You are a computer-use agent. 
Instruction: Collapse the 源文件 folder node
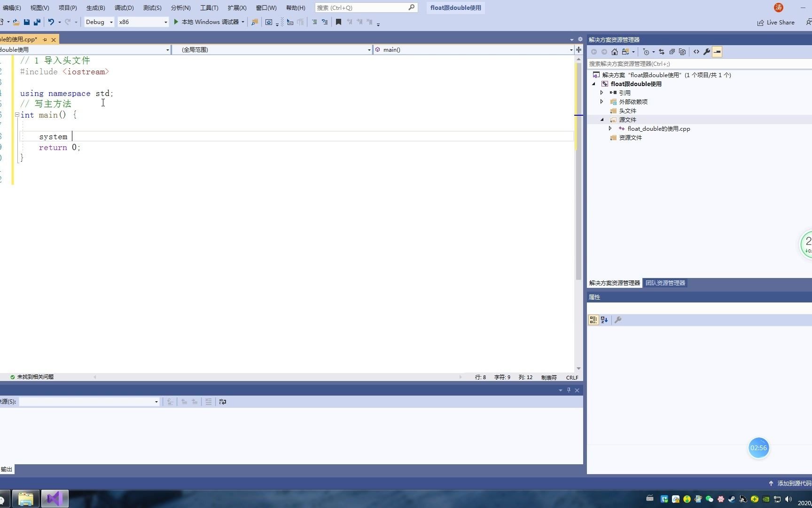tap(602, 120)
